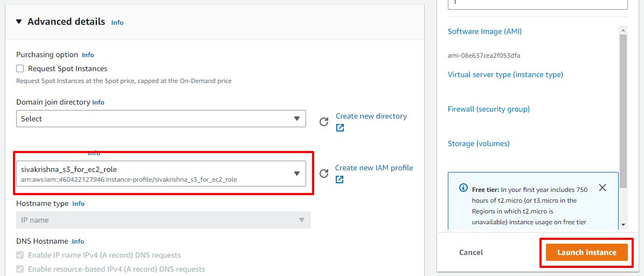Cancel the instance launch
This screenshot has width=644, height=276.
pos(471,252)
